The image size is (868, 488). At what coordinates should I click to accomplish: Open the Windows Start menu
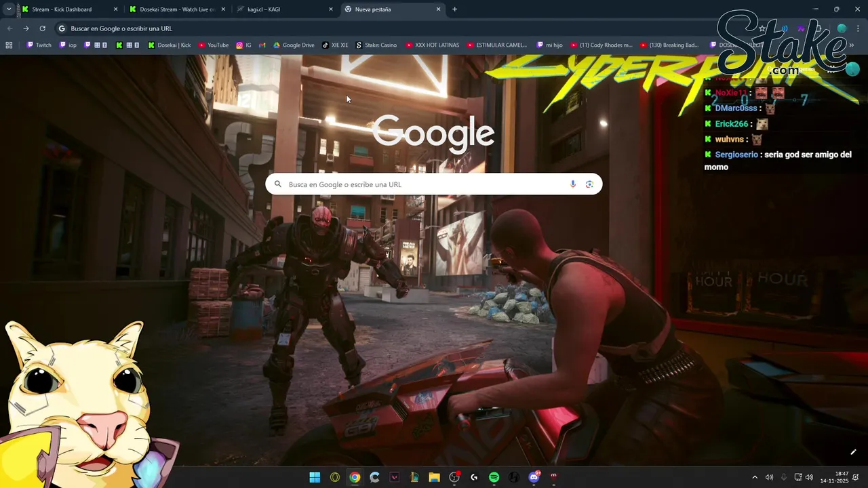coord(315,477)
